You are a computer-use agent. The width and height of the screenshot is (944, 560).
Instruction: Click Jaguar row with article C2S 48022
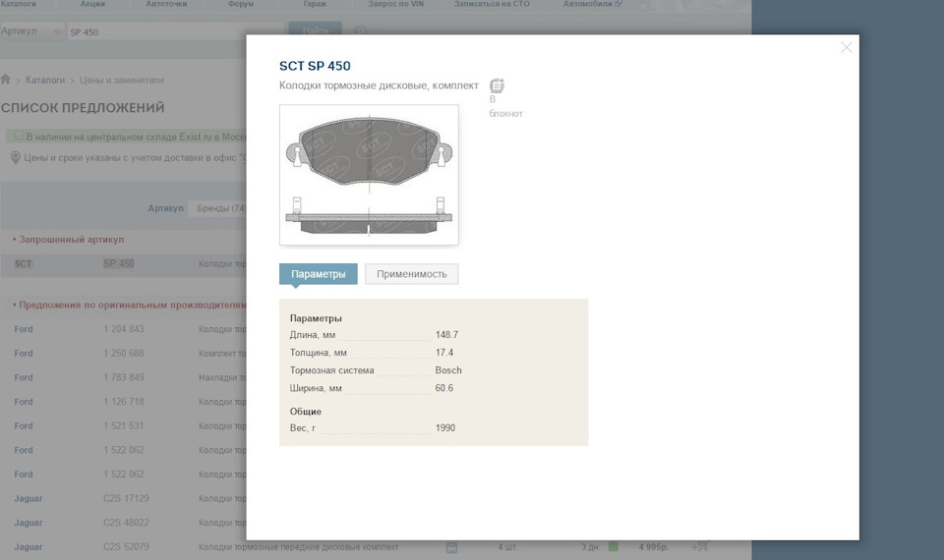[124, 522]
